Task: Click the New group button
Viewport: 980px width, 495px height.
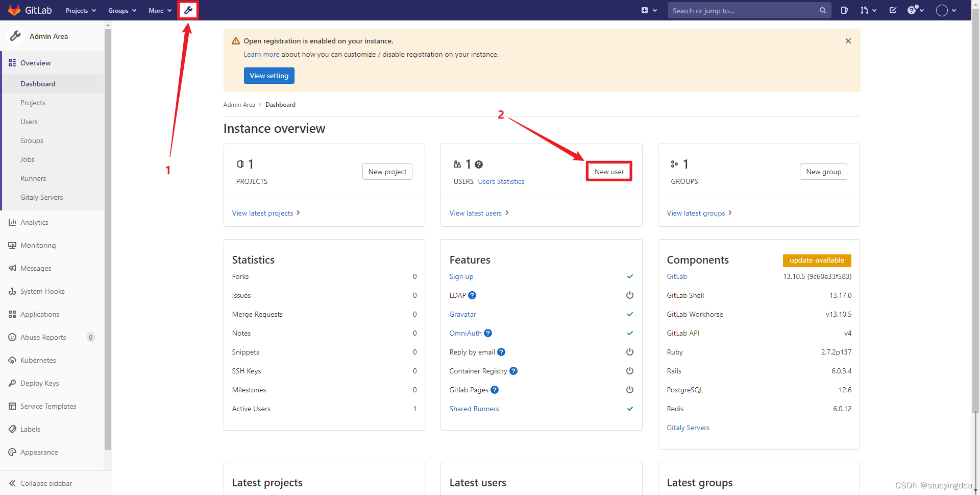Action: [x=823, y=172]
